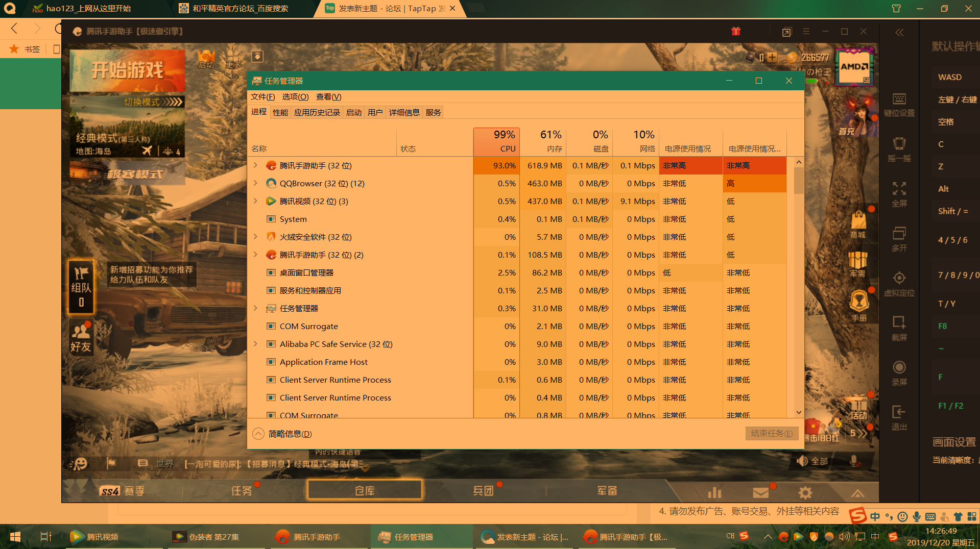The width and height of the screenshot is (980, 549).
Task: Open 任务 in game bottom bar
Action: pos(242,491)
